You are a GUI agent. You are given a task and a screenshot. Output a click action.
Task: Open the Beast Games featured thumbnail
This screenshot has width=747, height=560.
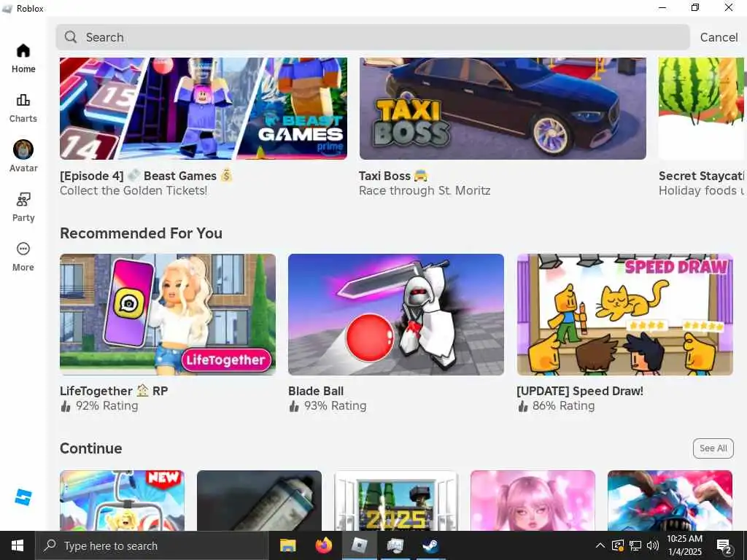[204, 109]
